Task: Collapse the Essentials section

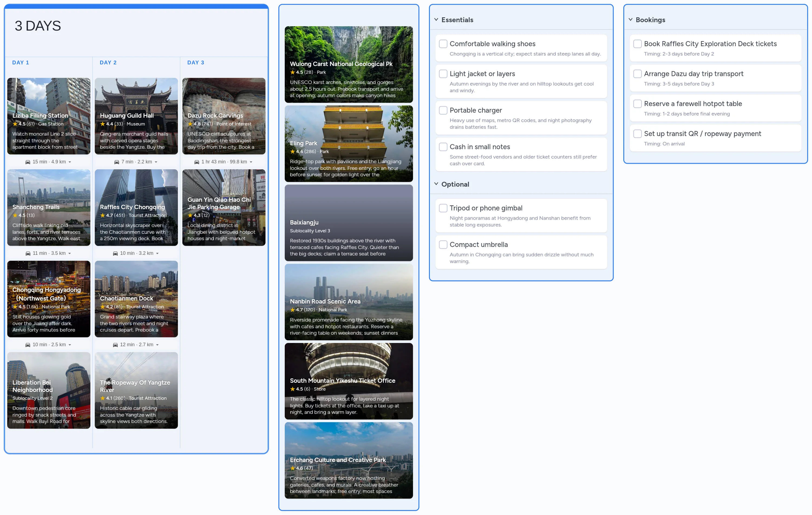Action: click(x=436, y=19)
